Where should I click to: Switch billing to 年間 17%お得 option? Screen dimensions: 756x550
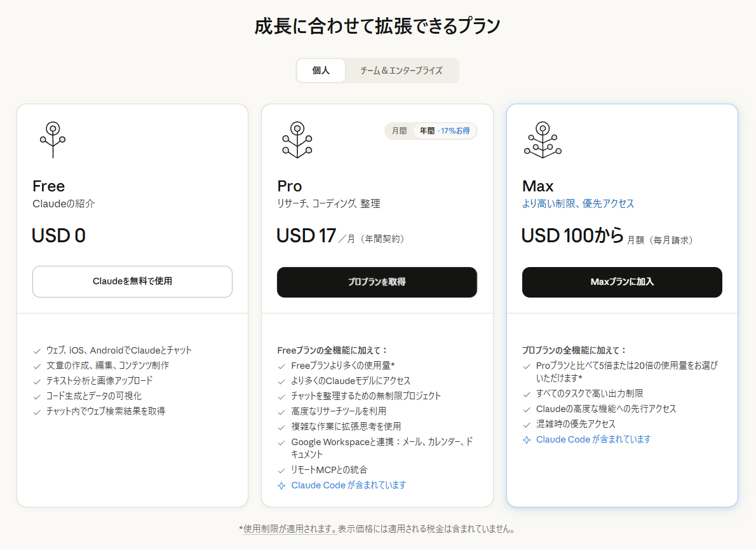tap(444, 131)
